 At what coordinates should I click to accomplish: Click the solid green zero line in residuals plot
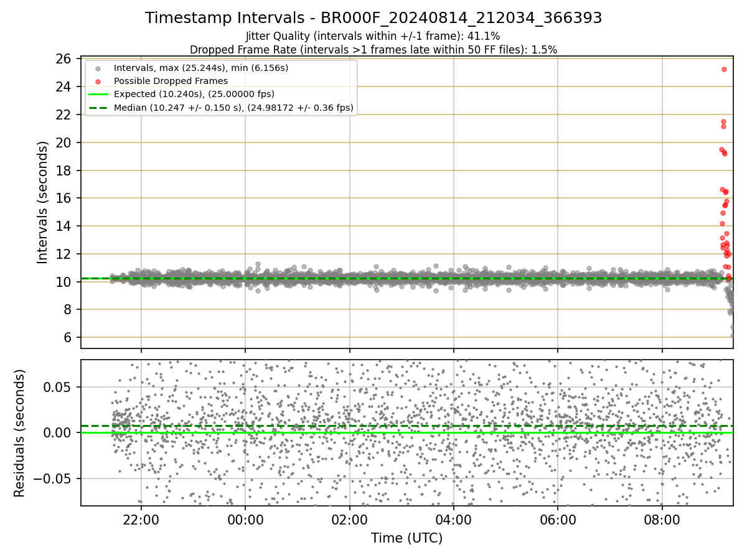click(x=406, y=432)
